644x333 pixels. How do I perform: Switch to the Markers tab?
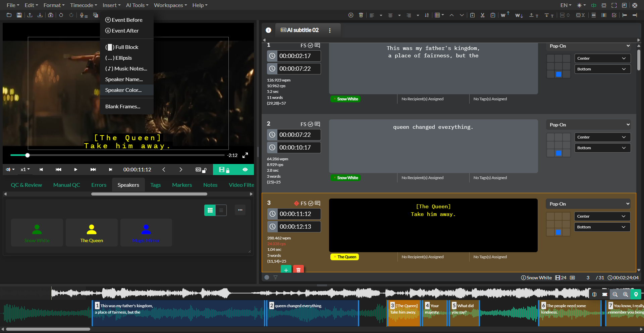182,185
